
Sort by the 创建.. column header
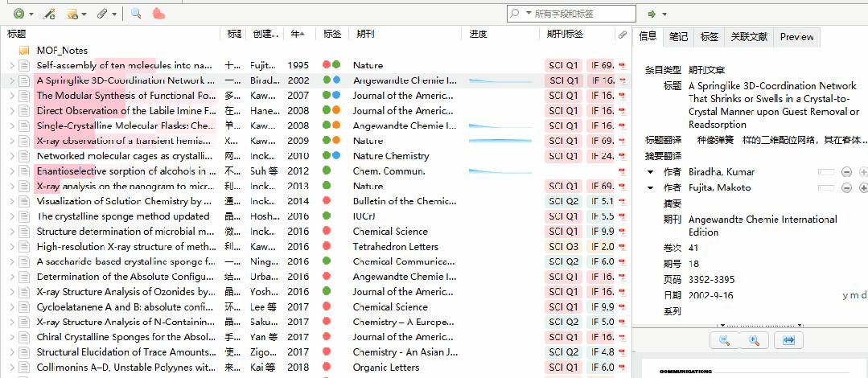[265, 35]
